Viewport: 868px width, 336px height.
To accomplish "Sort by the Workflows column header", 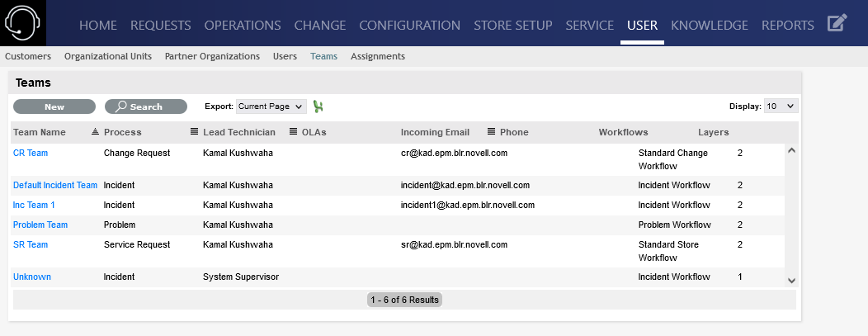I will pos(623,132).
